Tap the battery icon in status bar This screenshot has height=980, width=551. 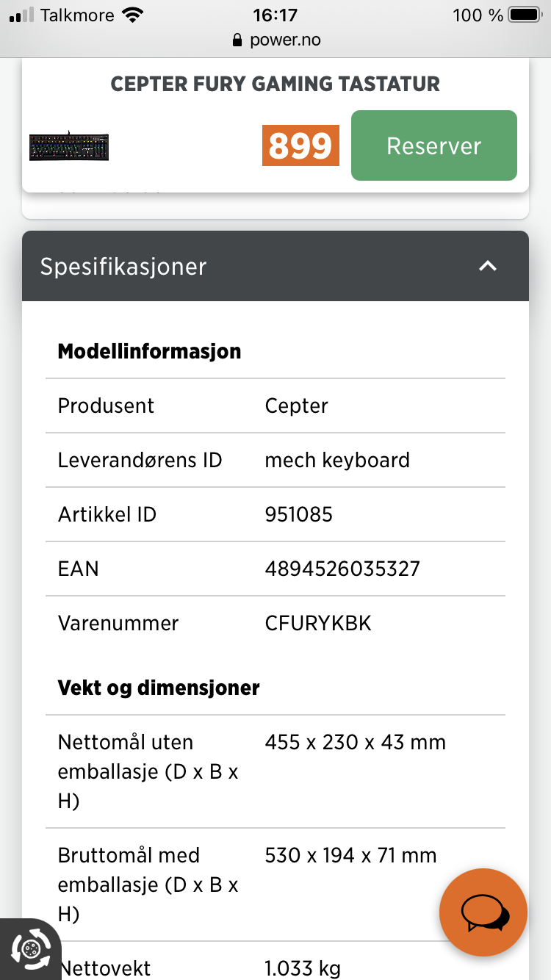[x=525, y=15]
